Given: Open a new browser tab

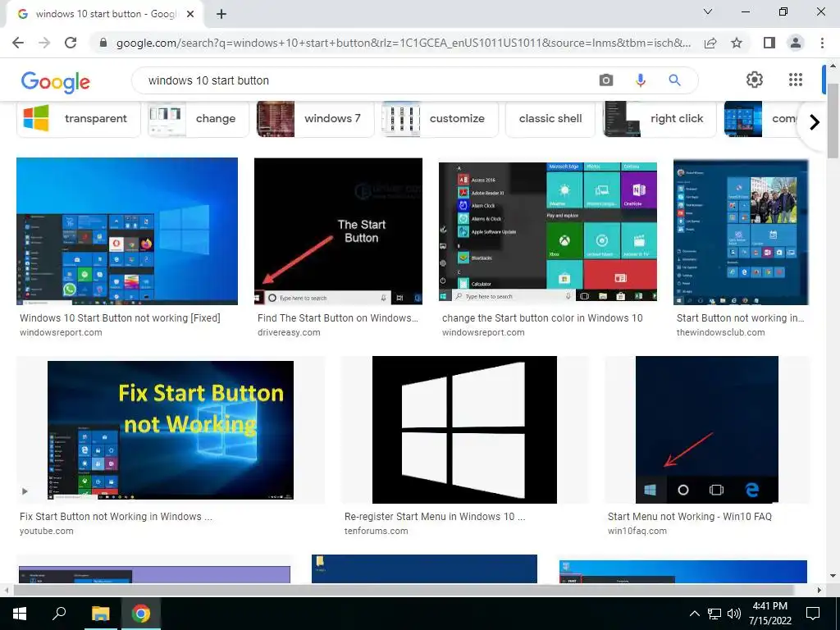Looking at the screenshot, I should click(x=221, y=14).
